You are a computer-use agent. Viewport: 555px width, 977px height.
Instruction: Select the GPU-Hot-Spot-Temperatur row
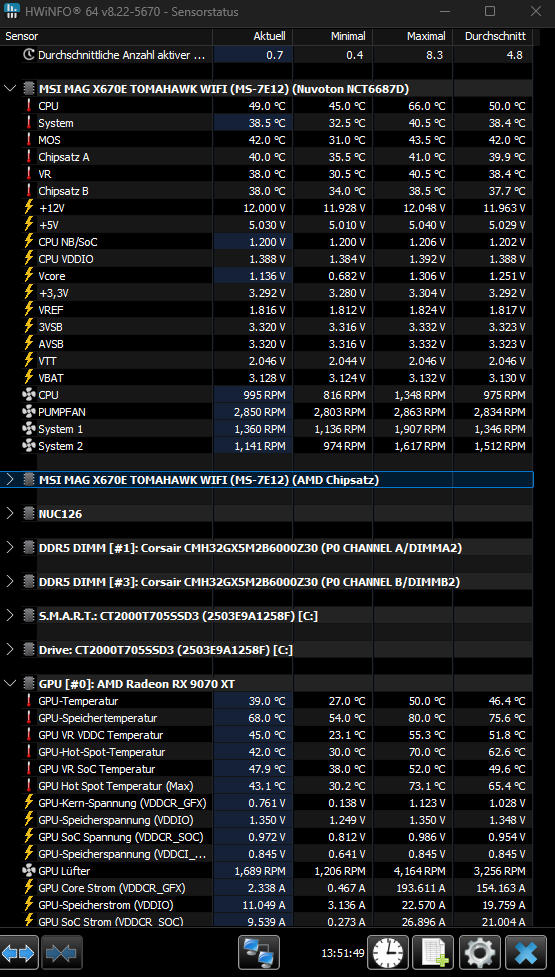pos(267,752)
